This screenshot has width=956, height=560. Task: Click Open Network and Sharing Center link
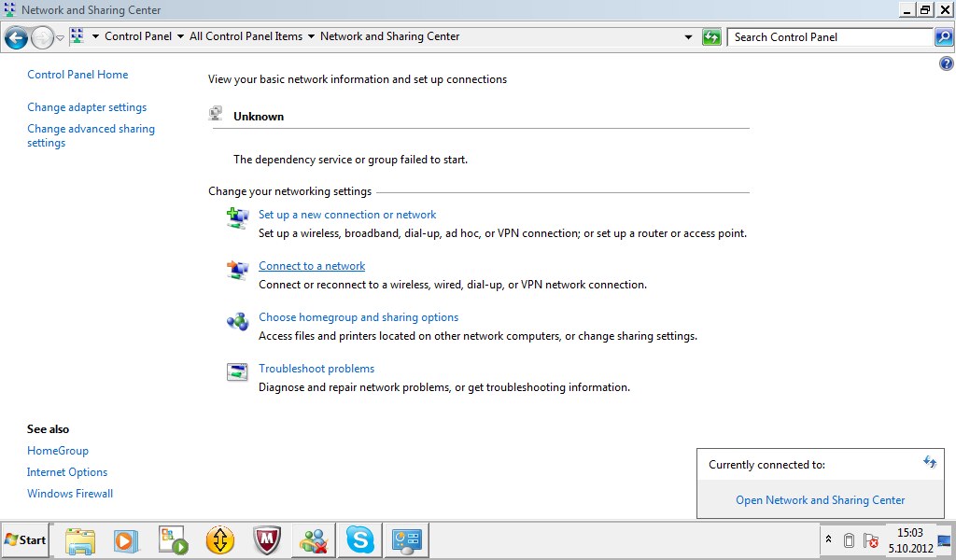[x=820, y=499]
